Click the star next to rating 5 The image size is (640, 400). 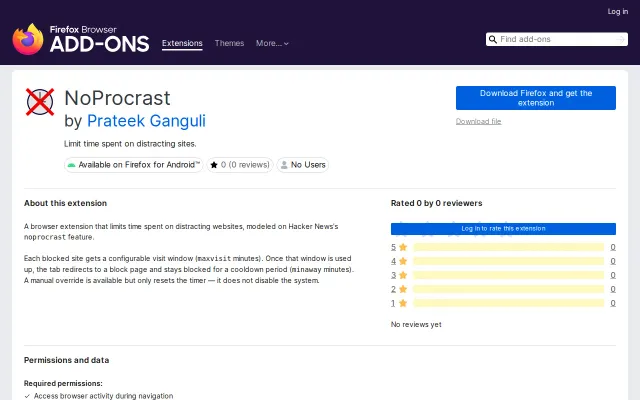(x=403, y=247)
